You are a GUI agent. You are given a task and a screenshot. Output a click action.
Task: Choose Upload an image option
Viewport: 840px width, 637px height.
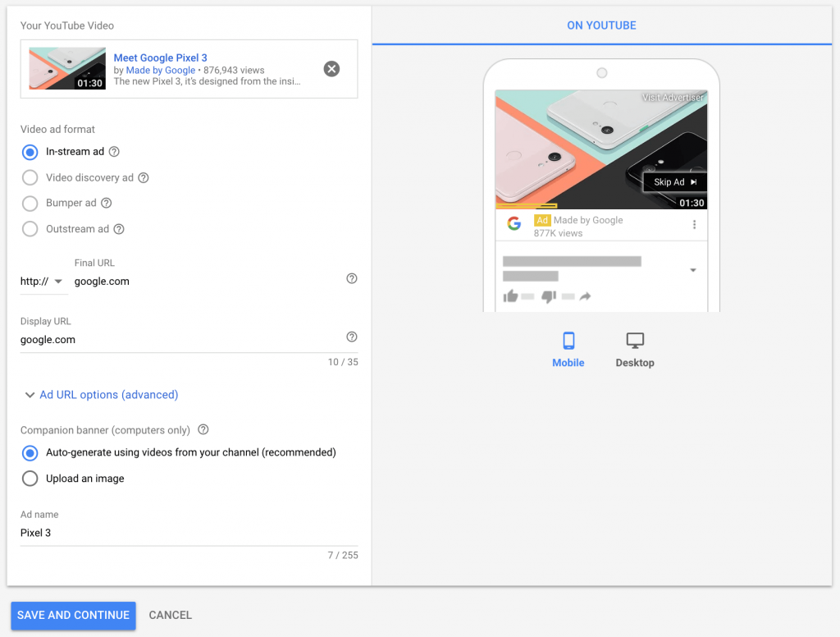point(30,479)
